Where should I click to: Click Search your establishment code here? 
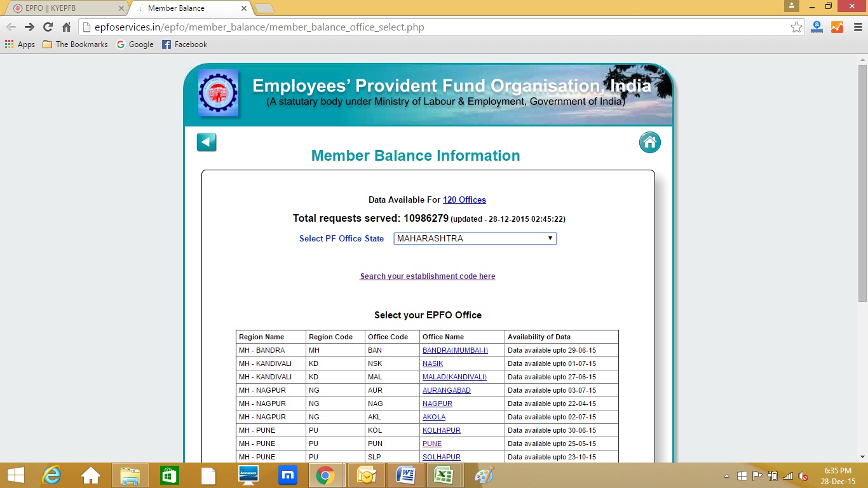(x=428, y=276)
